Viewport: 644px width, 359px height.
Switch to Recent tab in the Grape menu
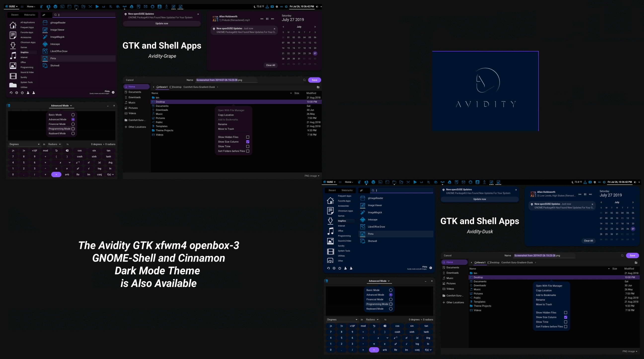point(15,15)
